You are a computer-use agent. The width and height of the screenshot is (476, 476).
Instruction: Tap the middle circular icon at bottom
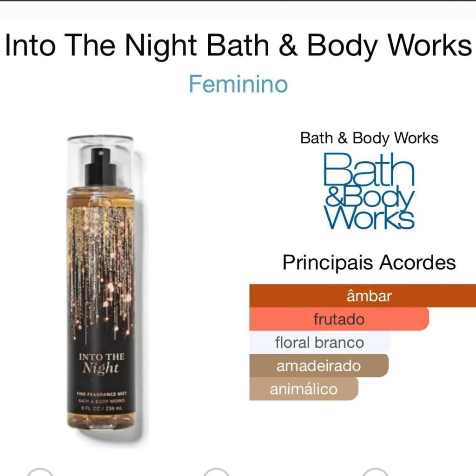click(x=216, y=472)
